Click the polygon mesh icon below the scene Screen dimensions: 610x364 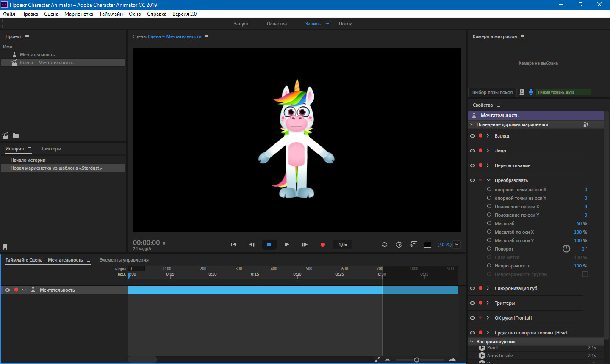[x=399, y=245]
